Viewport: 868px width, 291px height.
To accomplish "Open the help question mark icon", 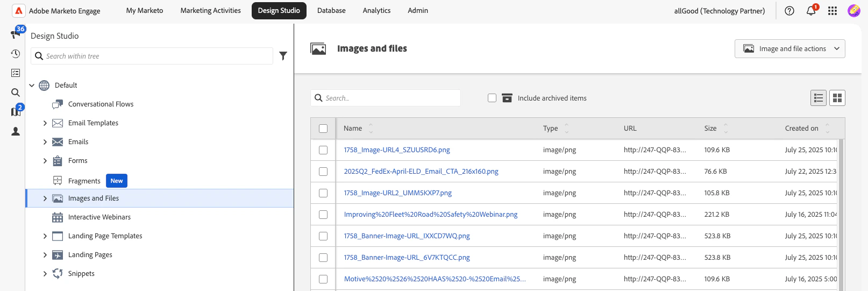I will (x=789, y=11).
